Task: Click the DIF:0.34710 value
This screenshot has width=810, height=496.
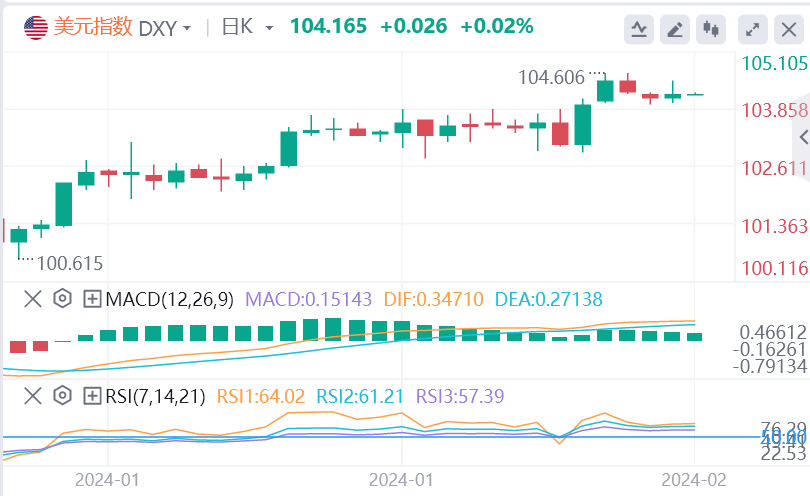Action: coord(433,299)
